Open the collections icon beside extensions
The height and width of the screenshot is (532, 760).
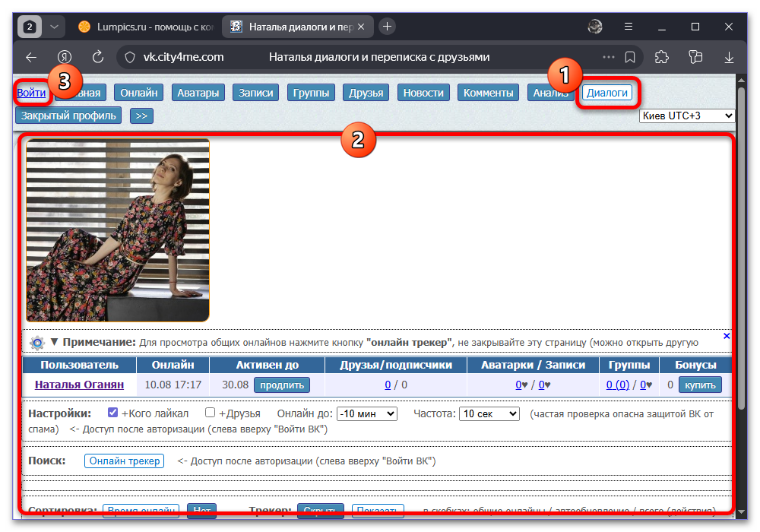(695, 57)
